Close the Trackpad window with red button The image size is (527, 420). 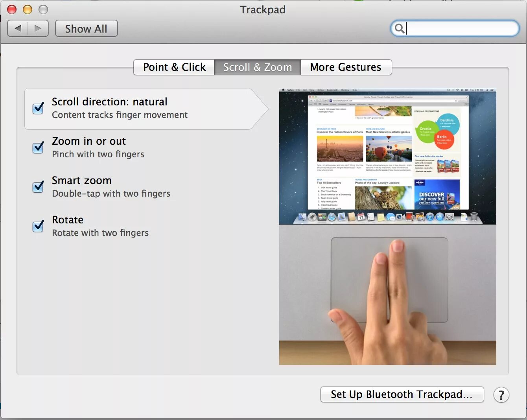pyautogui.click(x=12, y=9)
